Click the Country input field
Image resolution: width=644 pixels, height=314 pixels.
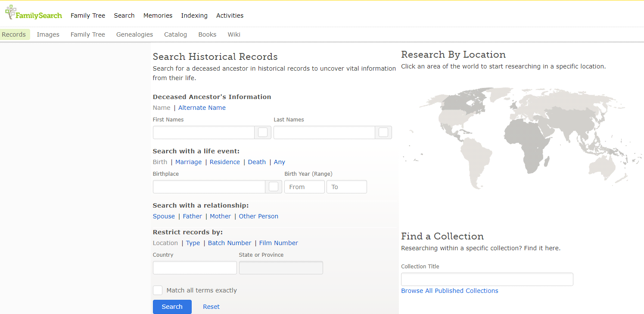(x=195, y=267)
